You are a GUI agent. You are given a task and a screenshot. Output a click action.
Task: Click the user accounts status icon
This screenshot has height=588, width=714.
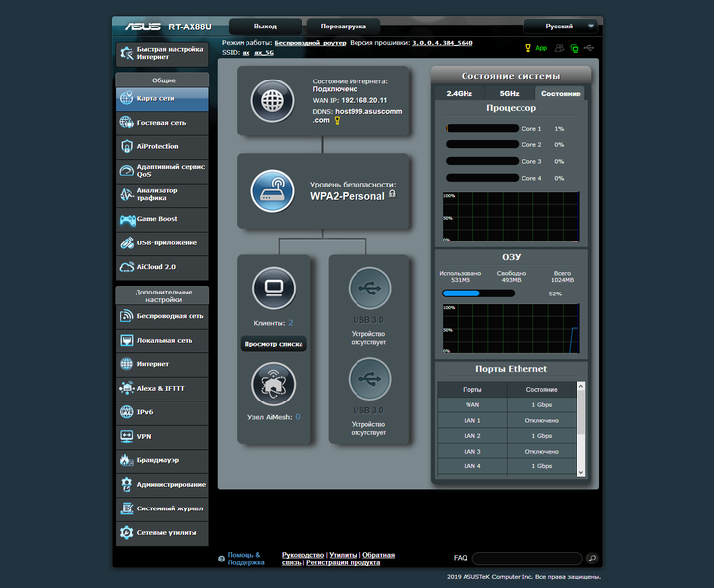tap(559, 48)
